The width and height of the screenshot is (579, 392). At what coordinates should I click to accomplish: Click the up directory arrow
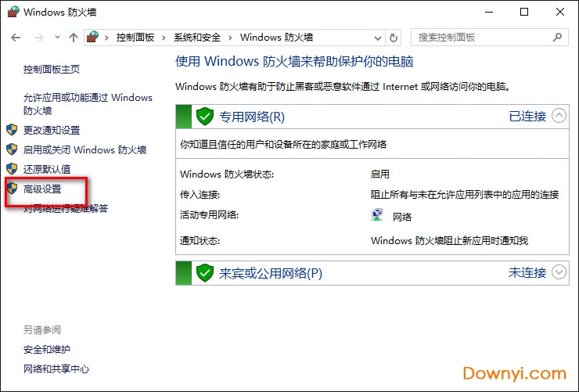74,37
